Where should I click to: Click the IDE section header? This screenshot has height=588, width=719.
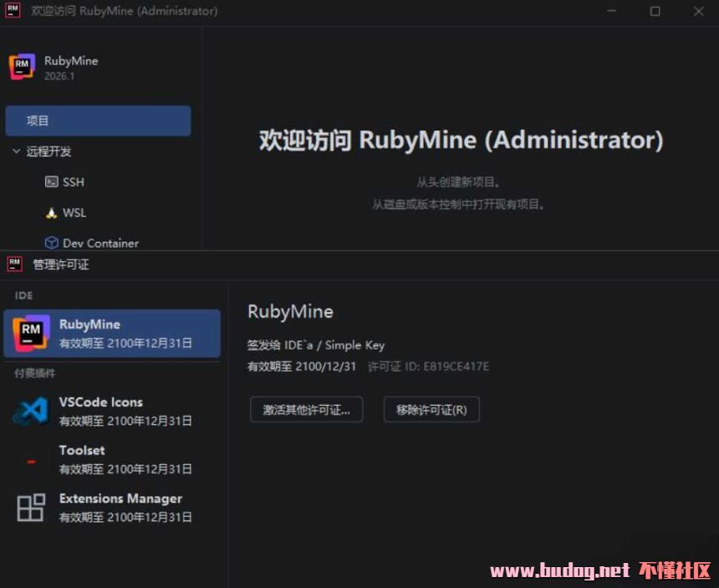[x=24, y=295]
